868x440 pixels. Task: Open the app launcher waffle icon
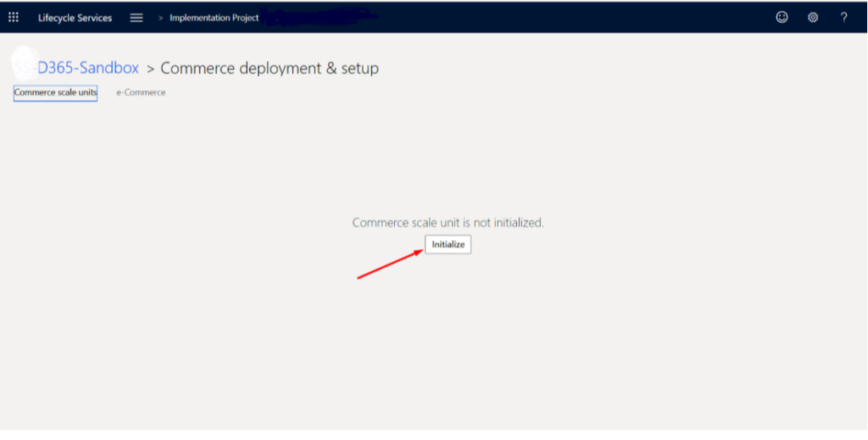(14, 17)
